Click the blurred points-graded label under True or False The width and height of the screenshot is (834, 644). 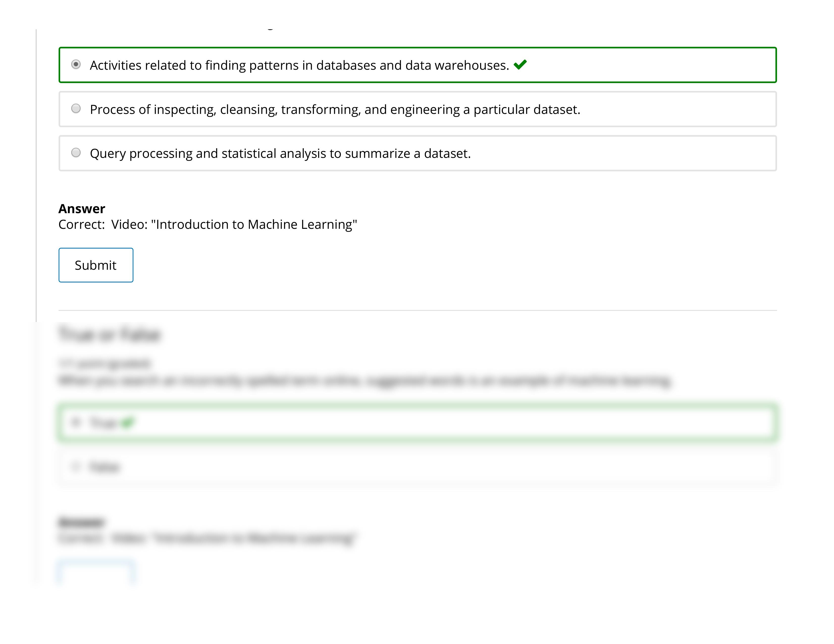pyautogui.click(x=105, y=363)
